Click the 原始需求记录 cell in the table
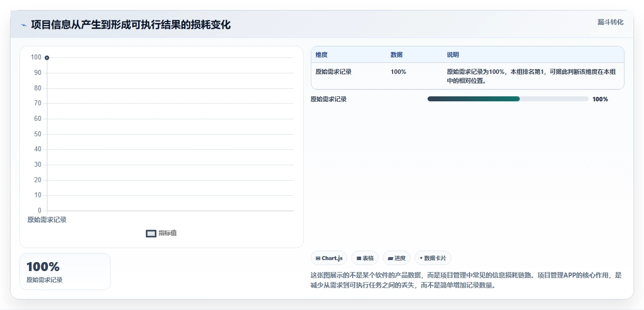 tap(334, 72)
